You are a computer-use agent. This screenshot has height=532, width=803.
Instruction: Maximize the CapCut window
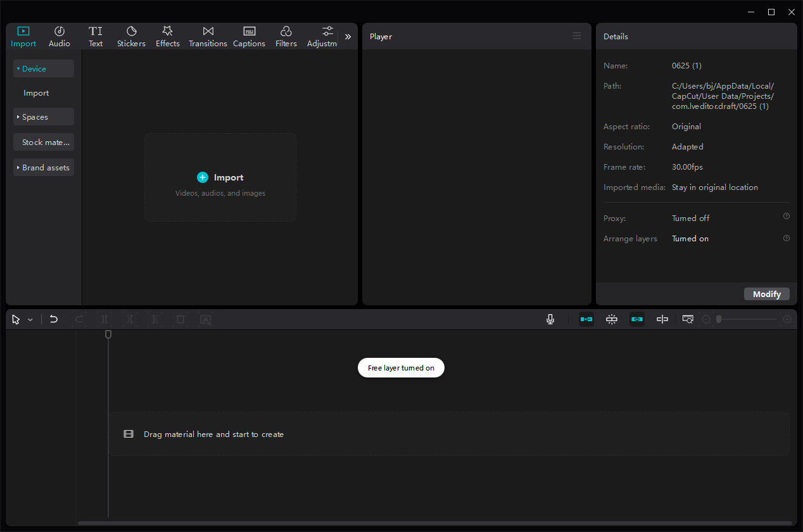click(x=771, y=12)
